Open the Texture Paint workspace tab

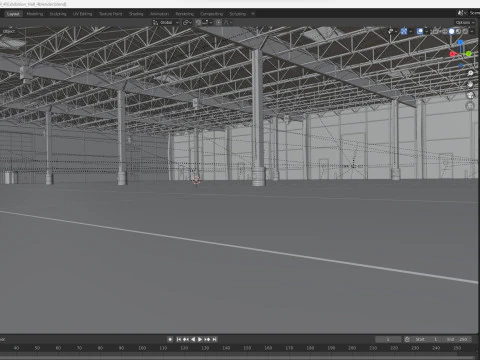(110, 14)
